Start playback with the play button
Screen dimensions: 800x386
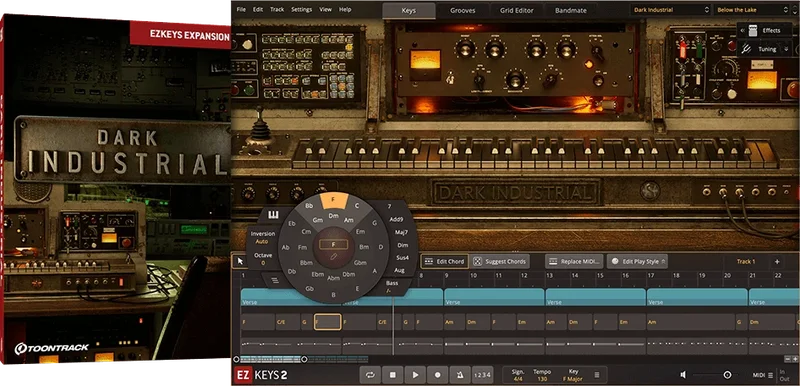pyautogui.click(x=415, y=375)
